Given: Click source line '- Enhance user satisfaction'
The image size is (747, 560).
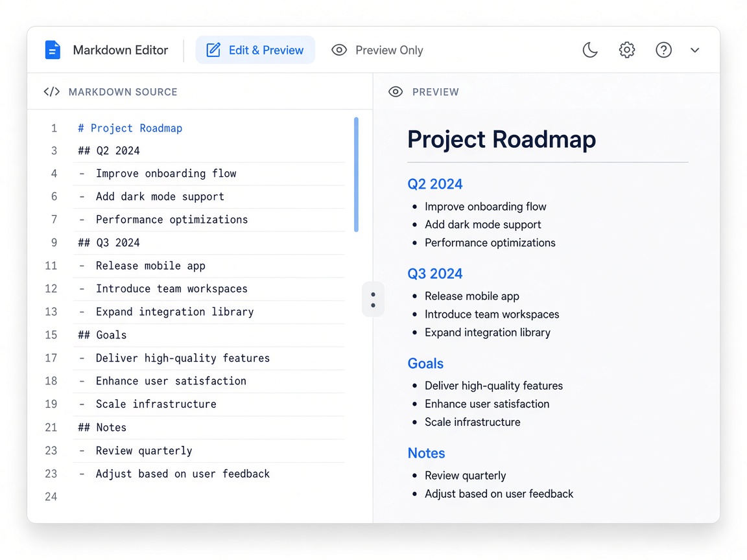Looking at the screenshot, I should 163,381.
